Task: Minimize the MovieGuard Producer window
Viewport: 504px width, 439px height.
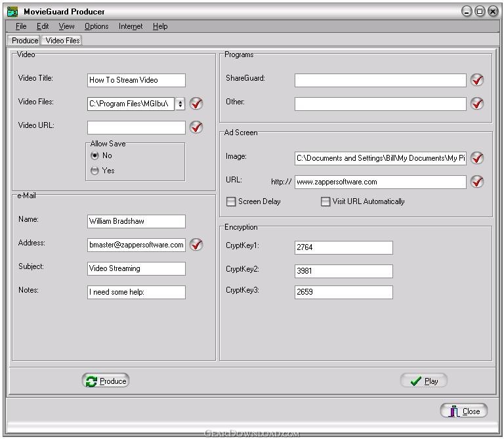Action: point(467,12)
